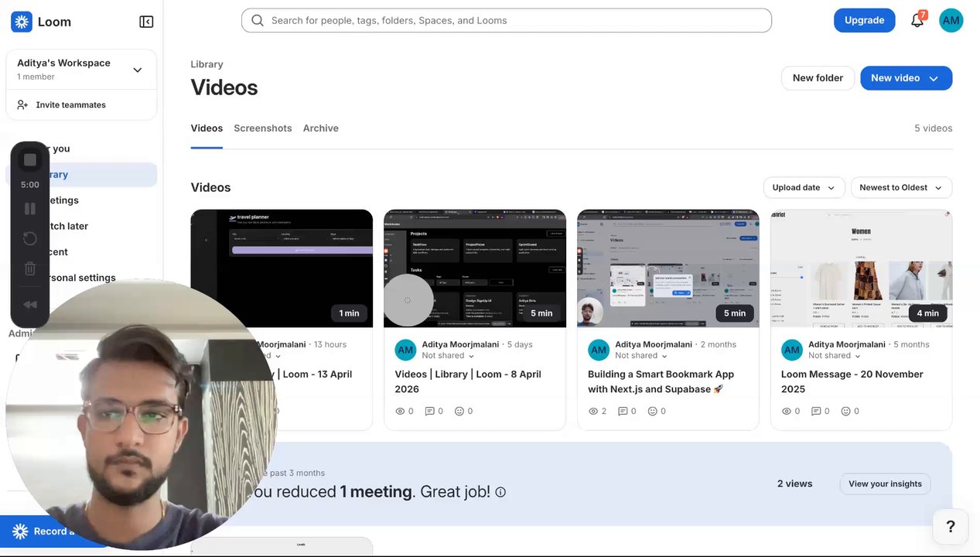Click View your insights button

click(885, 484)
